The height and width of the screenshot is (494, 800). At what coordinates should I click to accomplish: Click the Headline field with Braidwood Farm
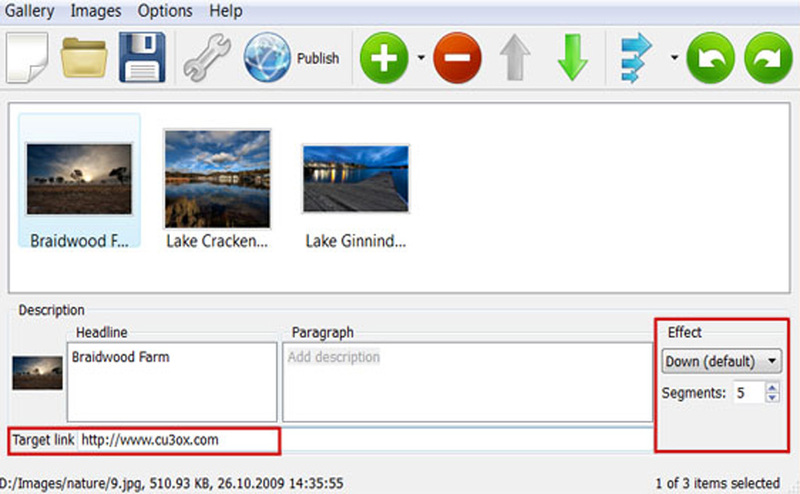172,382
